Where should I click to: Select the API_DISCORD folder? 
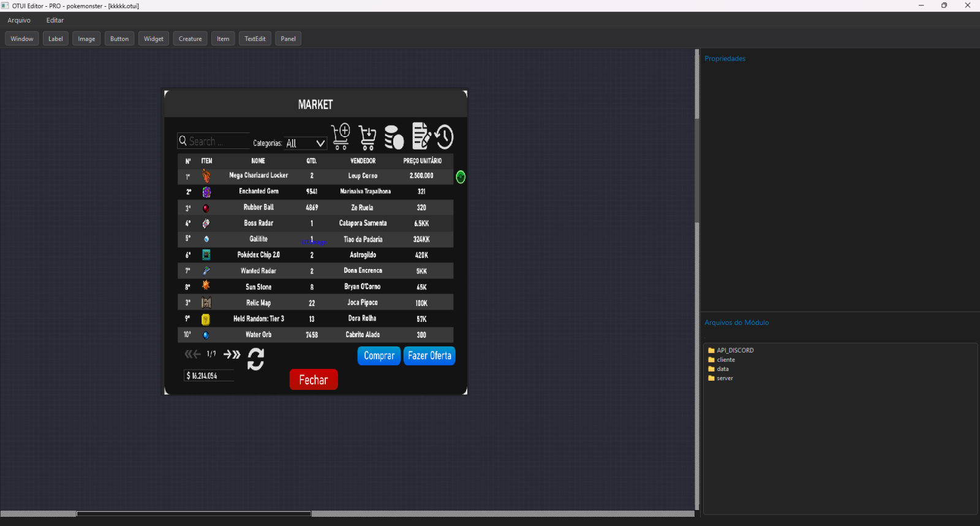[x=735, y=351]
